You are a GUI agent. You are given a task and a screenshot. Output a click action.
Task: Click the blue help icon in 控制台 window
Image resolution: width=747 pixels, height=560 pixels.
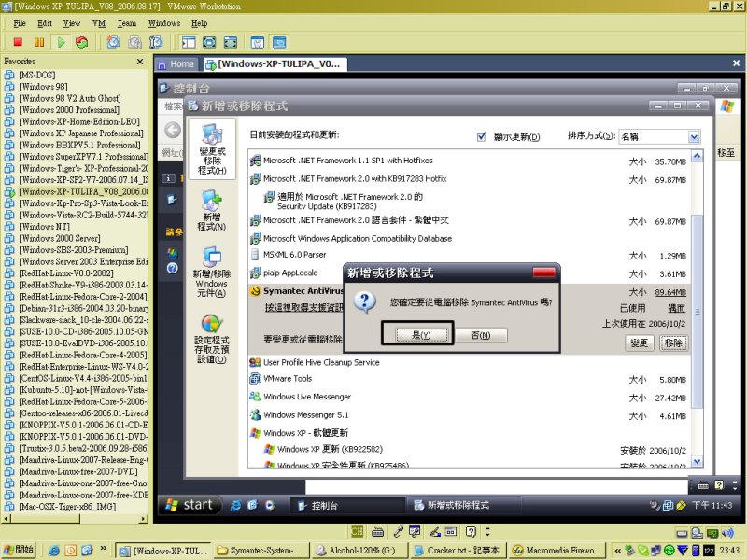pyautogui.click(x=173, y=268)
